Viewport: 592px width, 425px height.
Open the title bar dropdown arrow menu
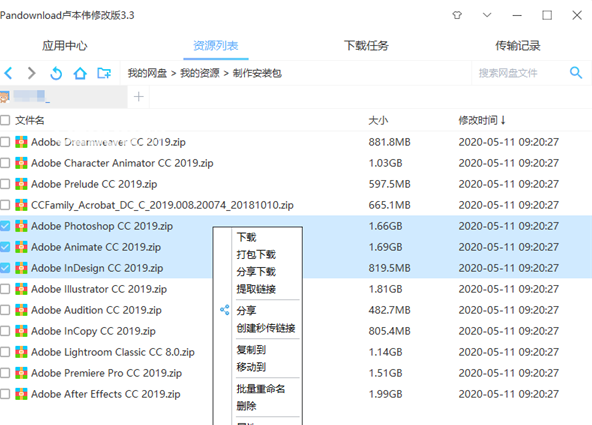pyautogui.click(x=487, y=15)
